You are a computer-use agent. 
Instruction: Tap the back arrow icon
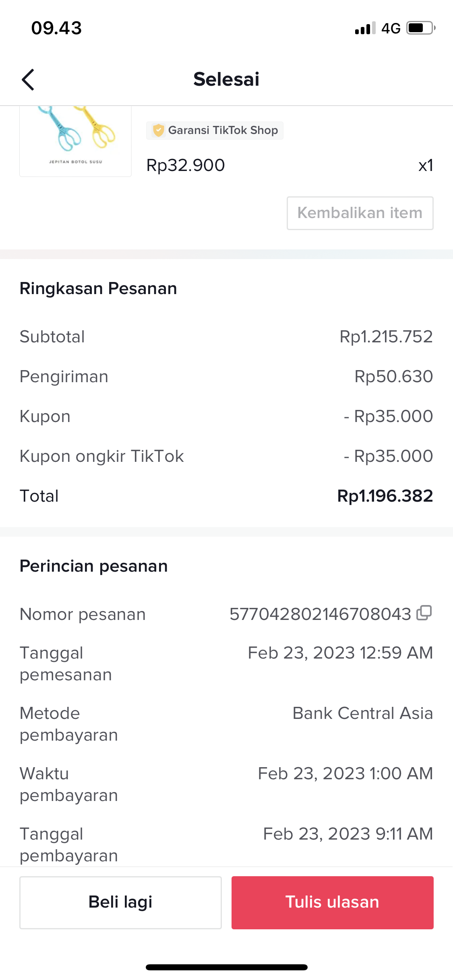[x=28, y=79]
